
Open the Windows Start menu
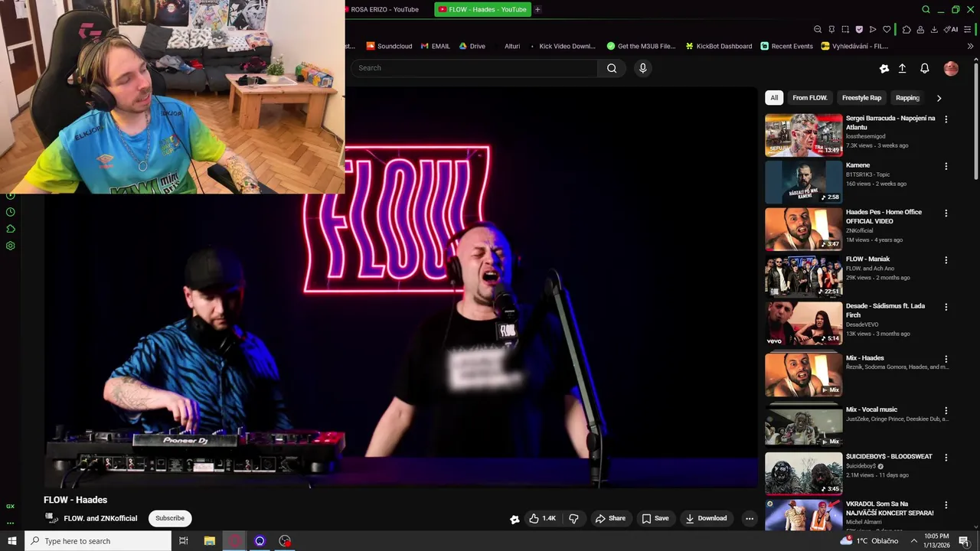[11, 541]
